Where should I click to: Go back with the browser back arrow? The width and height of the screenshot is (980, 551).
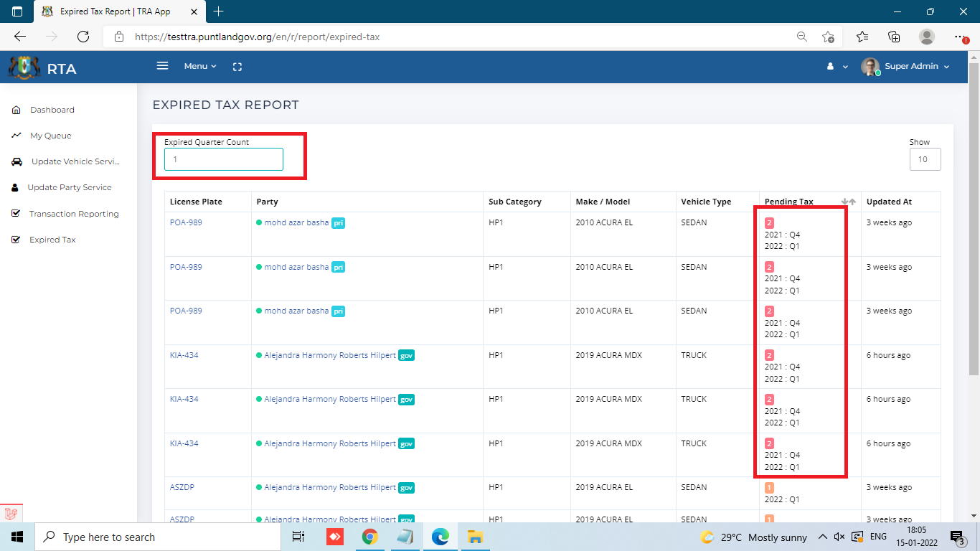tap(20, 37)
